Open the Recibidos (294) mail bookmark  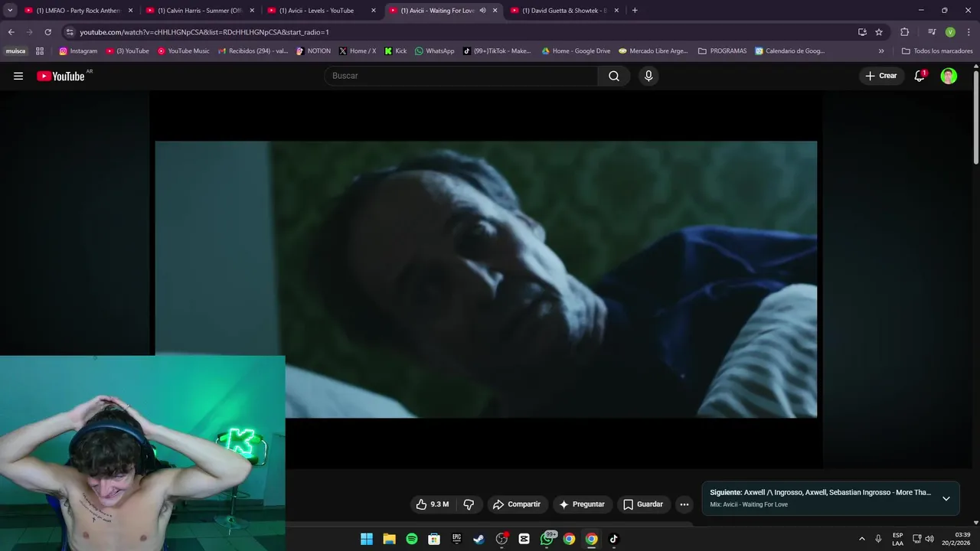pos(253,51)
